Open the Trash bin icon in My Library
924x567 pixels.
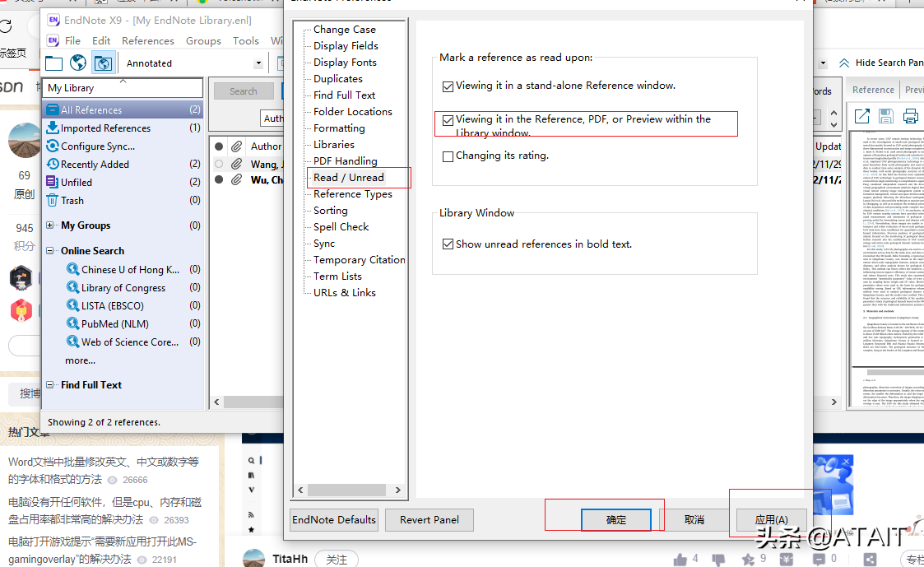click(x=52, y=200)
